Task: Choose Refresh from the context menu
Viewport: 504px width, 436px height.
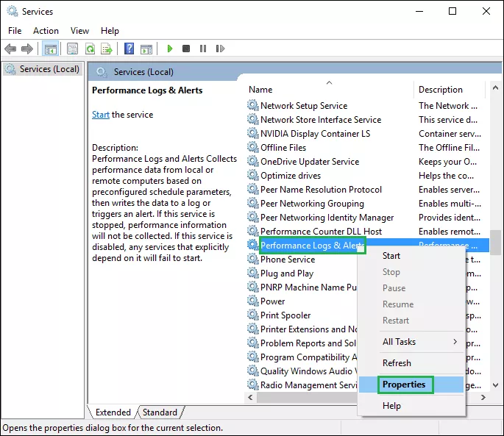Action: click(x=411, y=363)
